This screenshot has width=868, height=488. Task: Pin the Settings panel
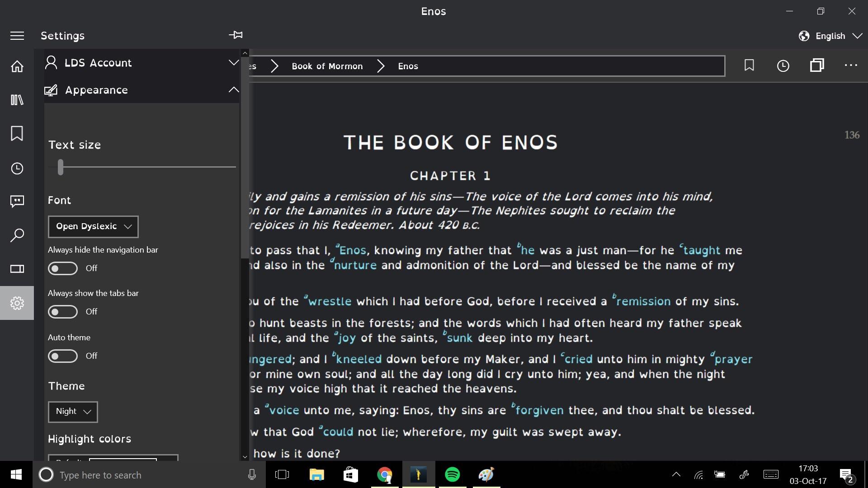point(236,35)
